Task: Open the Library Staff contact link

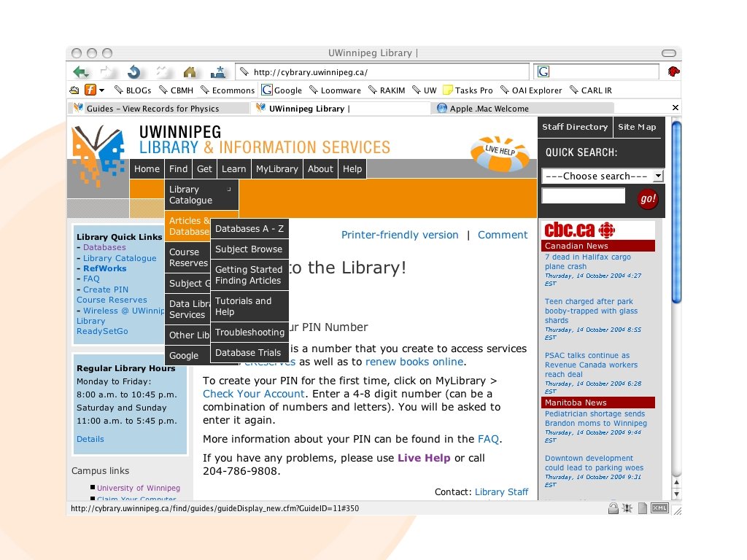Action: 501,492
